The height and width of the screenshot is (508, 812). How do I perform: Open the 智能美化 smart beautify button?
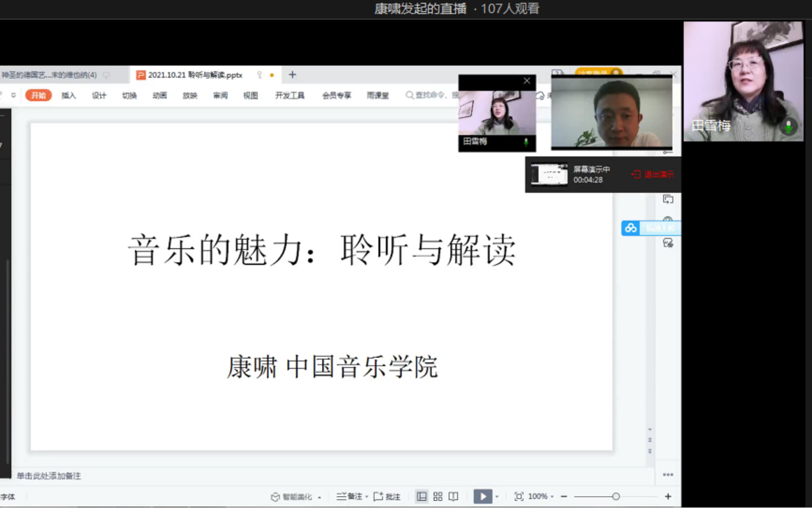click(x=292, y=496)
